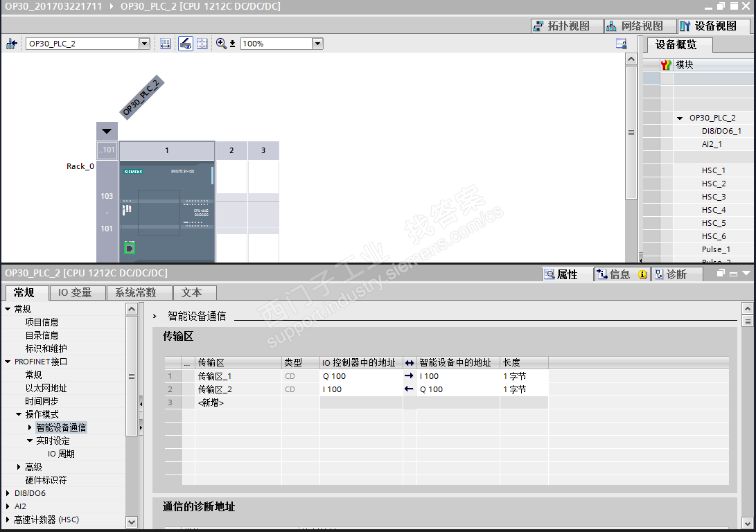This screenshot has width=756, height=532.
Task: Select the 常规 properties tab
Action: click(x=24, y=292)
